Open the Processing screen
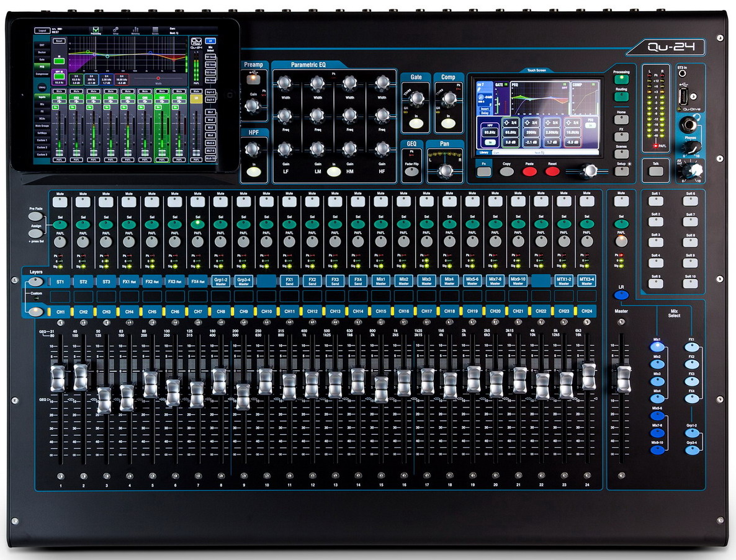This screenshot has height=560, width=736. pos(621,80)
